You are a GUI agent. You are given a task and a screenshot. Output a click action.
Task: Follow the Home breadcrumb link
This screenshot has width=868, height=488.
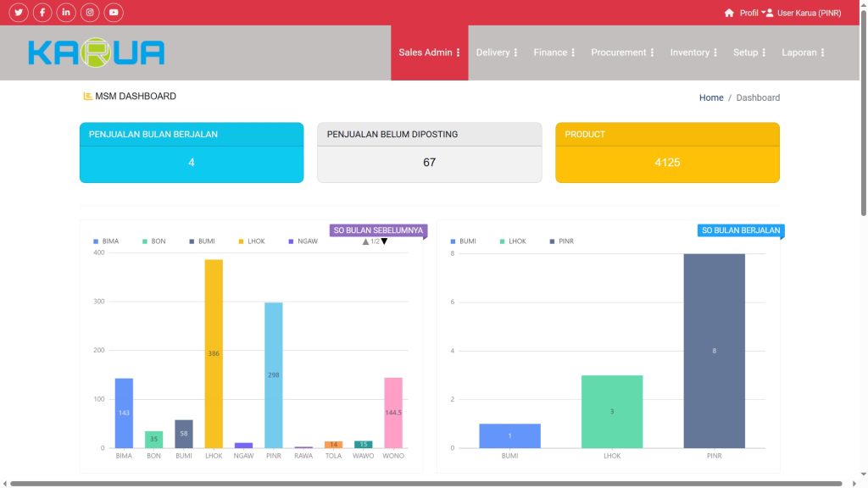click(711, 97)
